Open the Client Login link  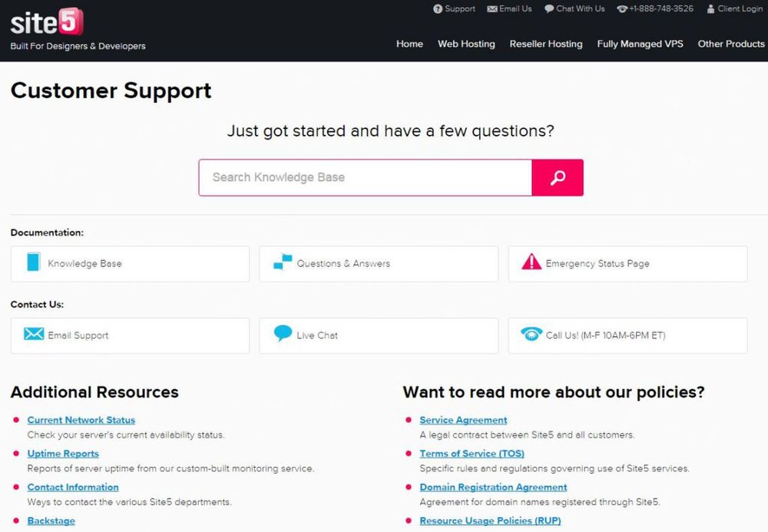pyautogui.click(x=740, y=8)
